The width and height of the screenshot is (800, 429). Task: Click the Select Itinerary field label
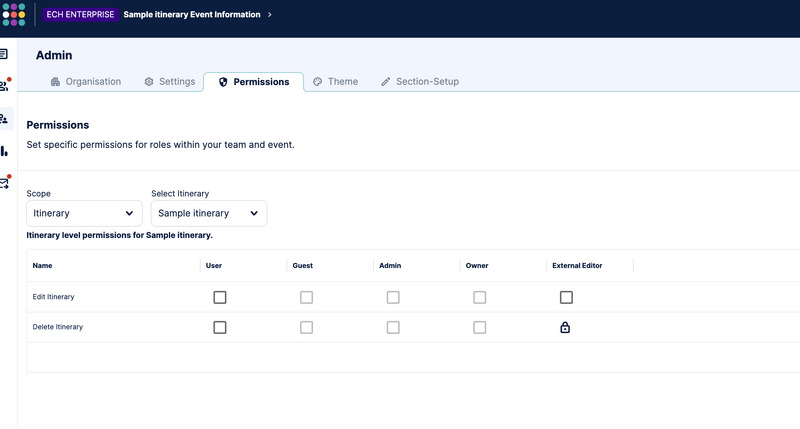pos(180,194)
